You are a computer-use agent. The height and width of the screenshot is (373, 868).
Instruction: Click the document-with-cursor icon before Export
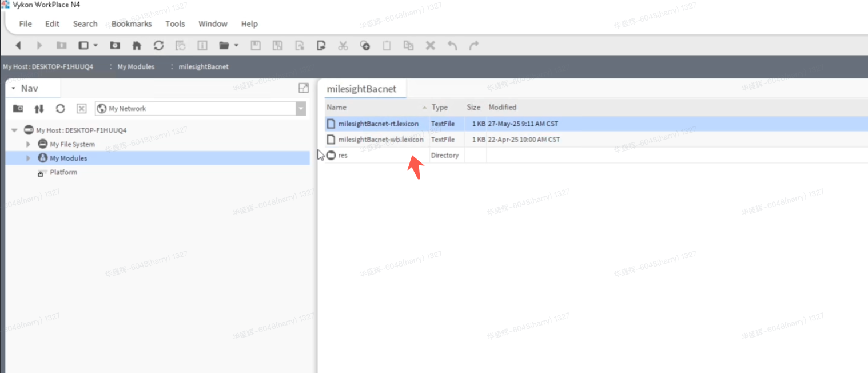tap(300, 46)
